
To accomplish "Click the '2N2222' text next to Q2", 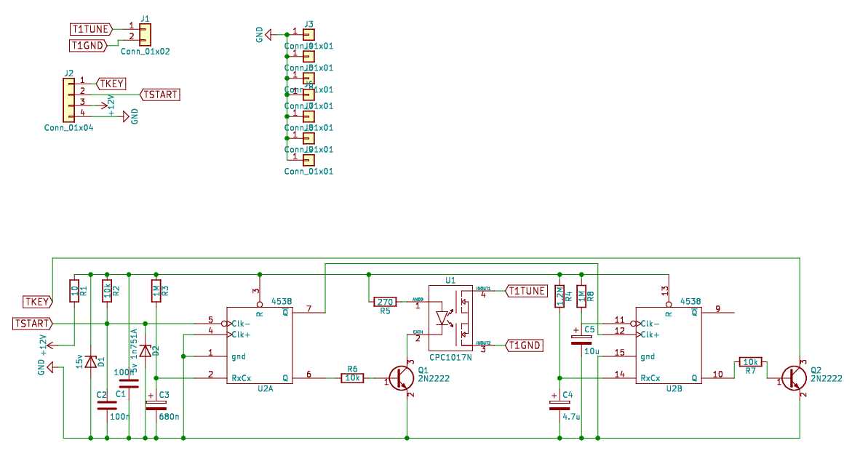I will (x=827, y=379).
